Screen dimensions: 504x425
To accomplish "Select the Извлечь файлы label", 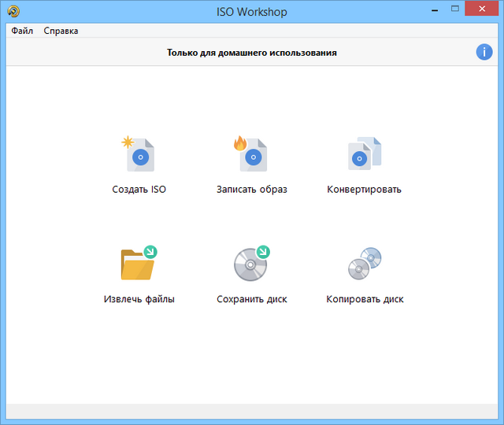I will pyautogui.click(x=139, y=299).
